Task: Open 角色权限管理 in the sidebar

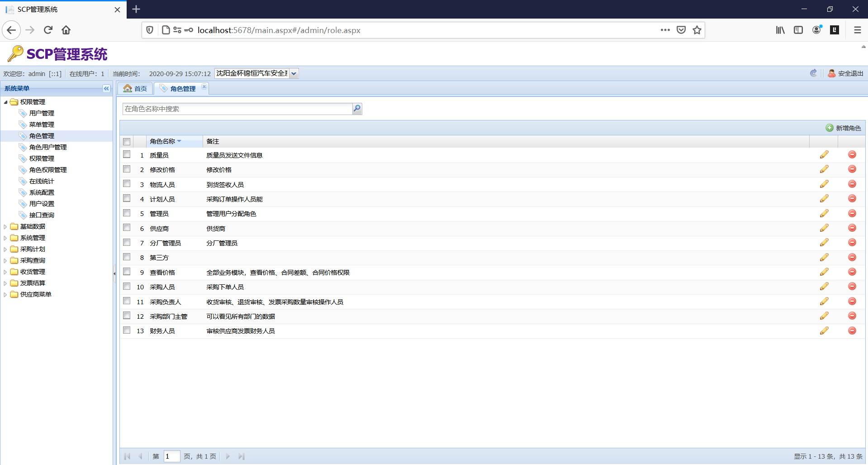Action: [48, 170]
